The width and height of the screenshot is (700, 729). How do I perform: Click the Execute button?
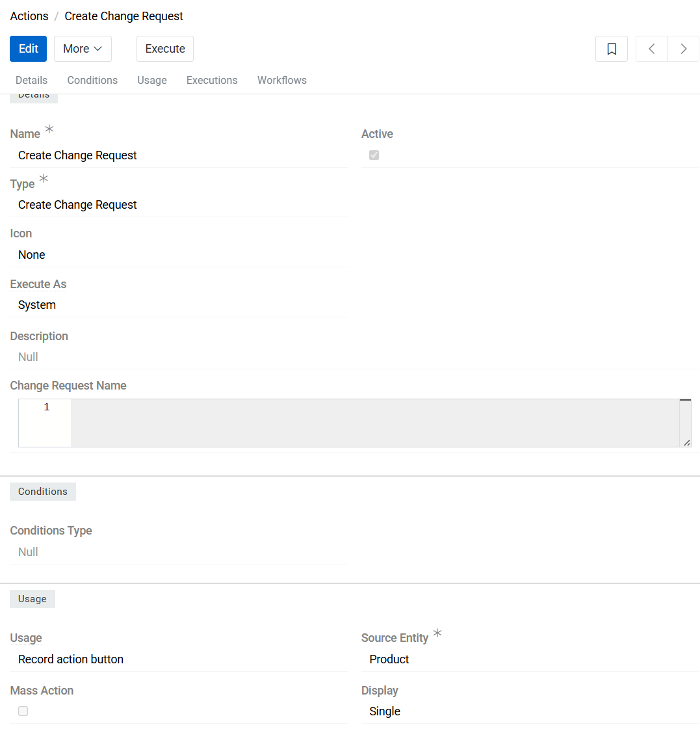pyautogui.click(x=164, y=48)
